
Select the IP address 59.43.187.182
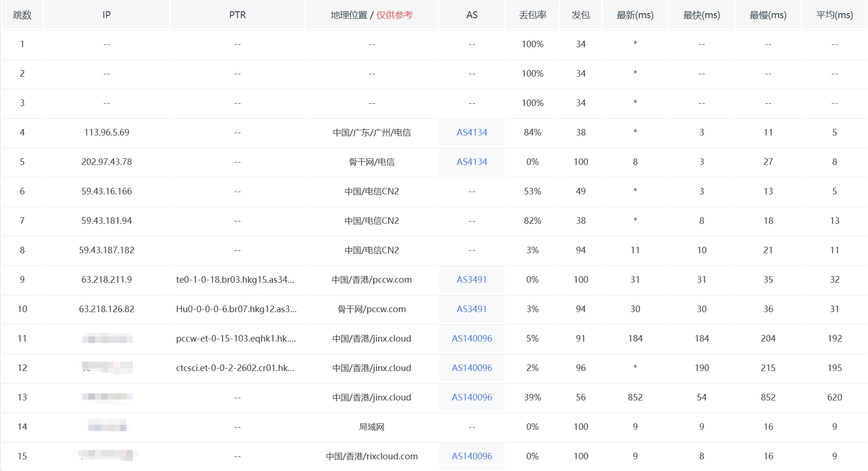[x=107, y=250]
